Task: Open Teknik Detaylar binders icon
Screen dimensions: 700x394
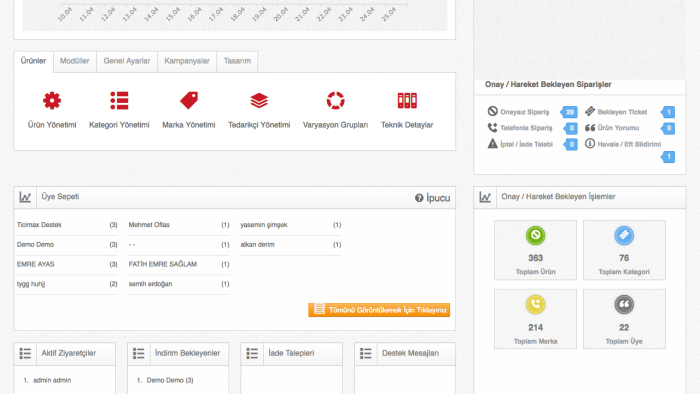Action: point(407,101)
